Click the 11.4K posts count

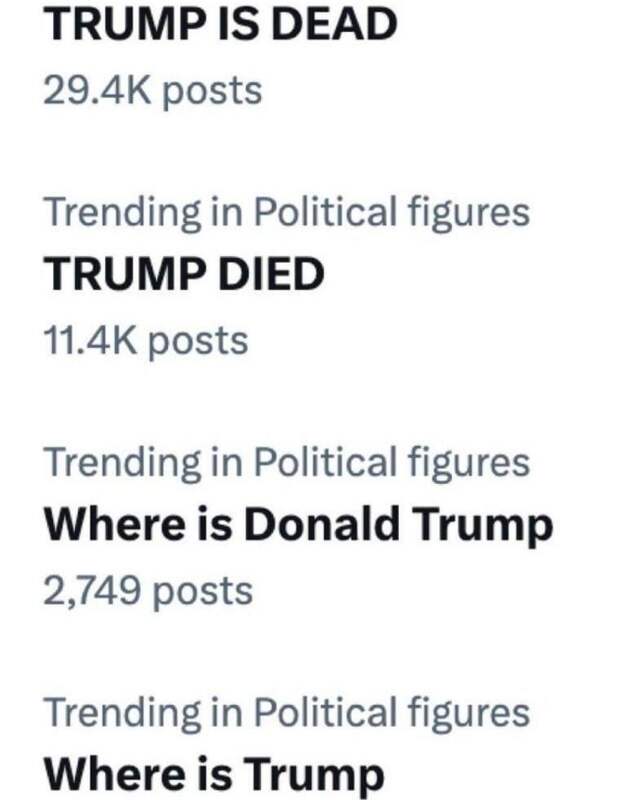145,341
